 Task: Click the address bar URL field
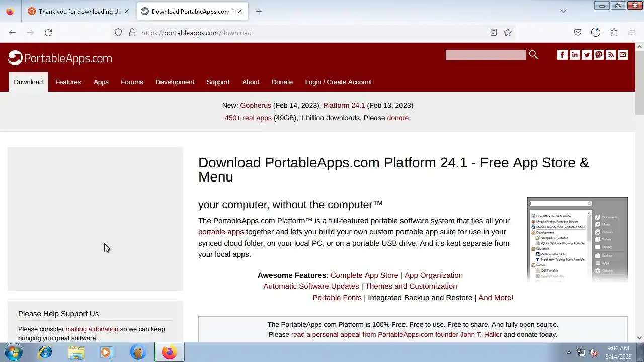312,32
